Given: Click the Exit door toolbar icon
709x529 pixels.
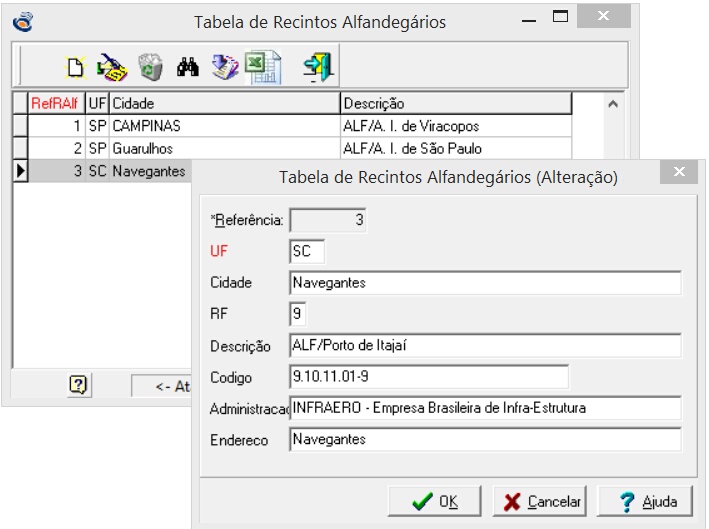Looking at the screenshot, I should pos(318,67).
